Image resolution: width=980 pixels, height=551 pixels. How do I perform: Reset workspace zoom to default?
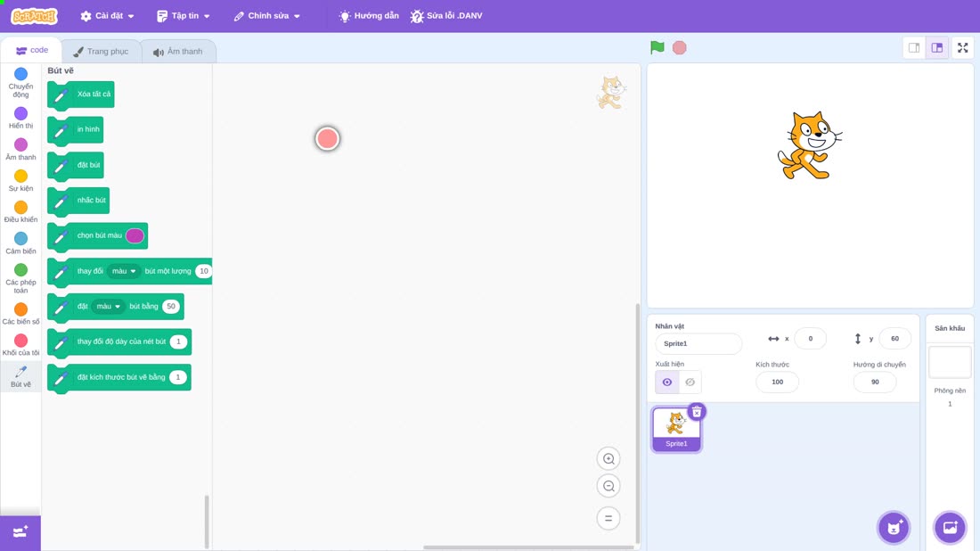(x=608, y=519)
